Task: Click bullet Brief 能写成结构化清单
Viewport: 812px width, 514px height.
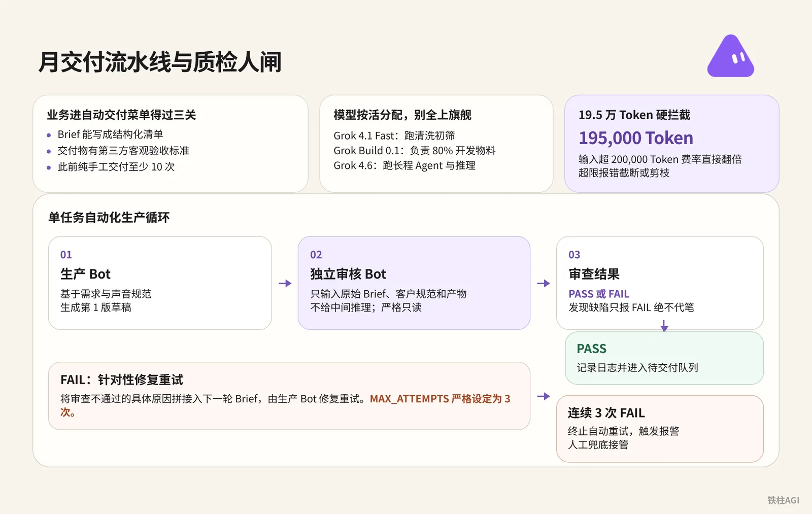Action: click(110, 134)
